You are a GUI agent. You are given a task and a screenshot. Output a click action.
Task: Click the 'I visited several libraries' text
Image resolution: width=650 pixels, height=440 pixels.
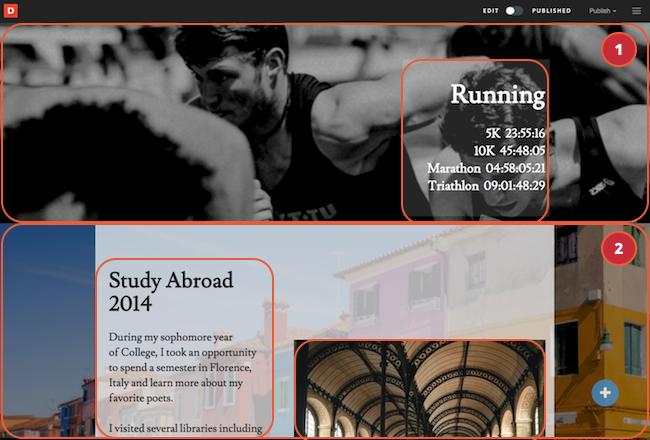pos(185,428)
